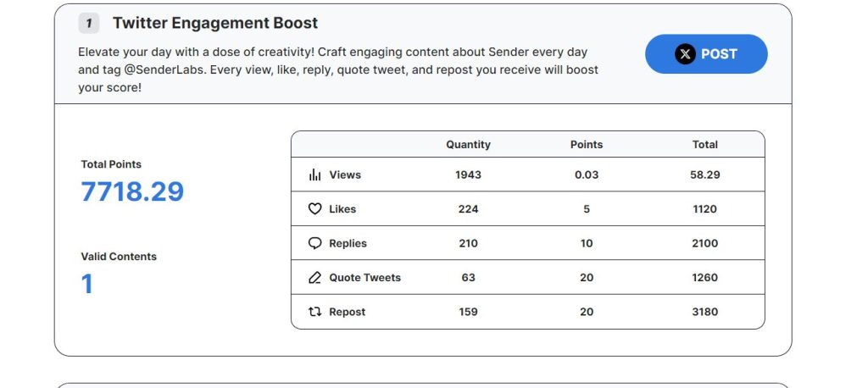Click the Repost total 3180
The width and height of the screenshot is (868, 388).
[704, 312]
